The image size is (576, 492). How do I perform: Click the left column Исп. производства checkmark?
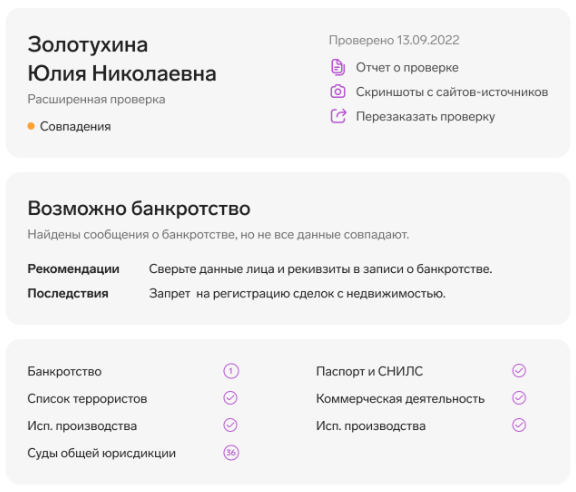tap(230, 425)
